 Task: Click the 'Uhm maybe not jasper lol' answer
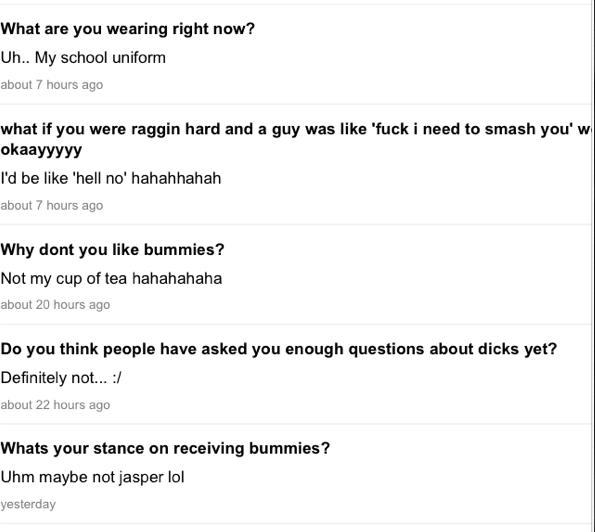[x=92, y=477]
